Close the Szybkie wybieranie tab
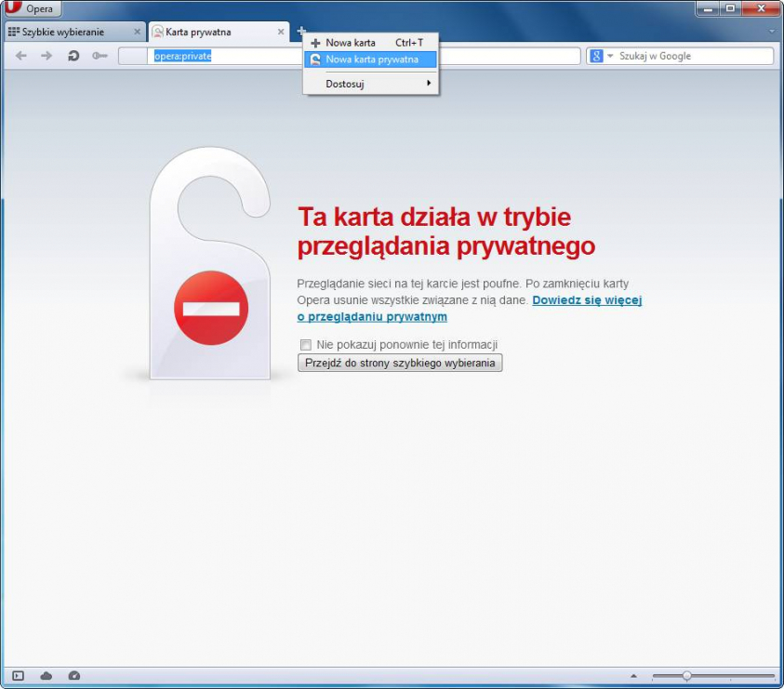Image resolution: width=784 pixels, height=689 pixels. 137,32
